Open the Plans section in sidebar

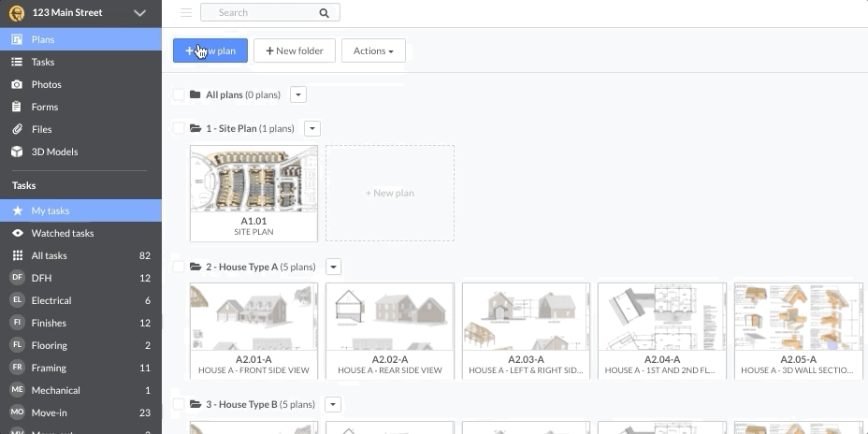(x=80, y=39)
